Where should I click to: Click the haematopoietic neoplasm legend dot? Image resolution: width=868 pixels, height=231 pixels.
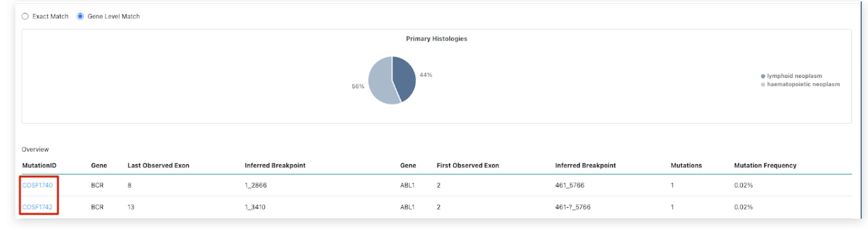click(x=763, y=84)
